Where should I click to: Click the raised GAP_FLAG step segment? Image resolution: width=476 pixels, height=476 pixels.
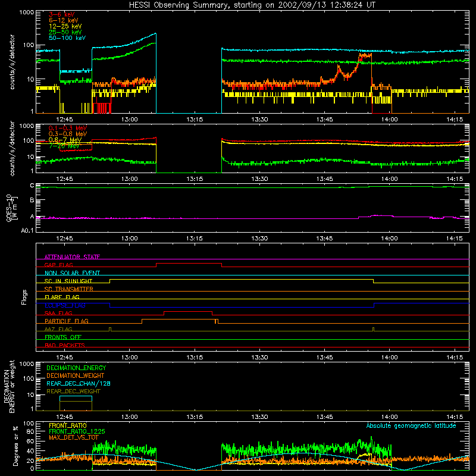point(189,264)
